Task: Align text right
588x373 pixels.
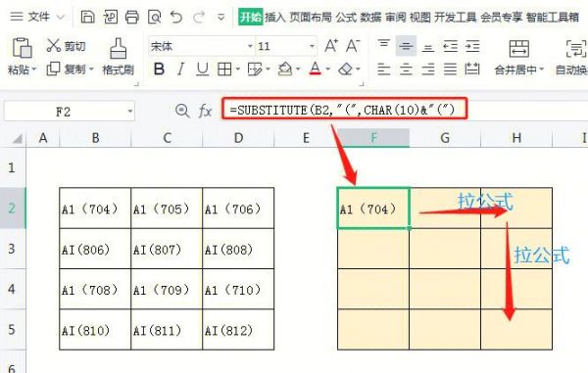Action: pos(428,69)
